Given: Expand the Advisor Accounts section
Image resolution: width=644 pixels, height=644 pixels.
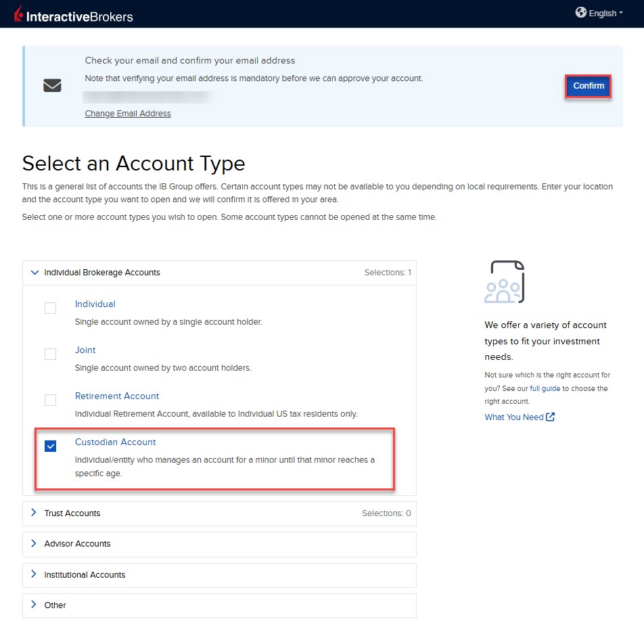Looking at the screenshot, I should (x=219, y=544).
